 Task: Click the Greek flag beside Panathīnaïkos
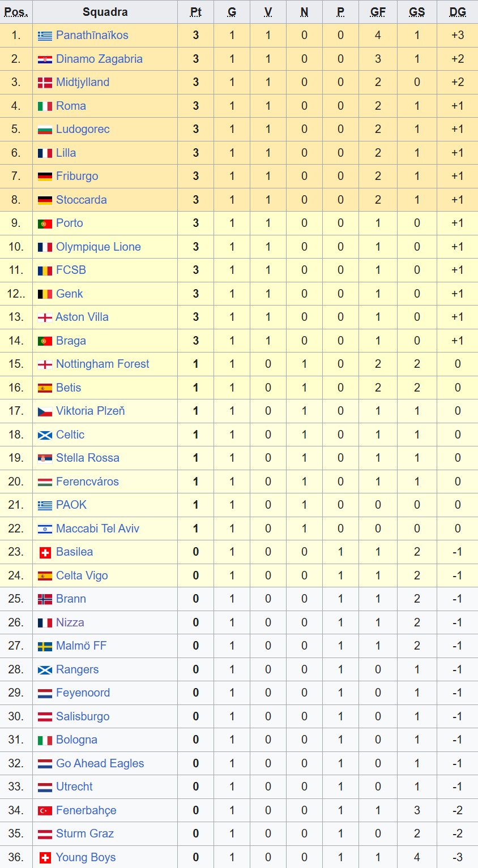click(45, 36)
